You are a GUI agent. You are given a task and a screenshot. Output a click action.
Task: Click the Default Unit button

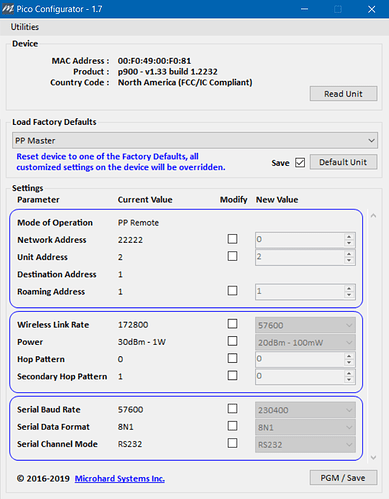tap(343, 162)
